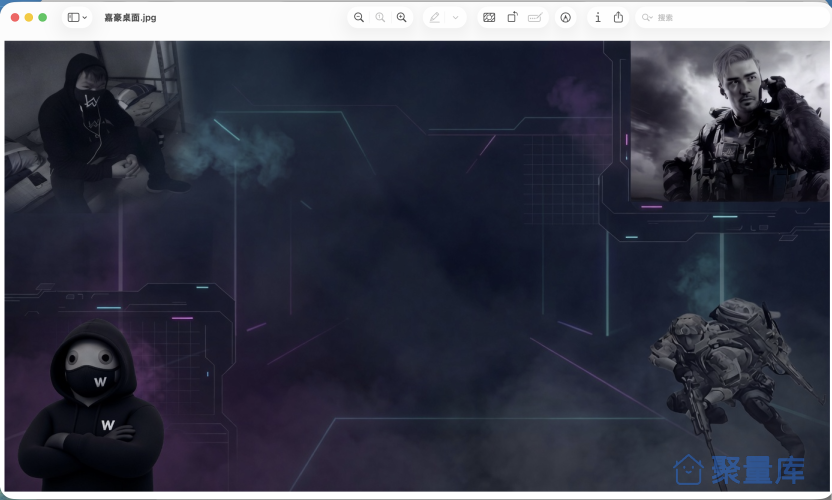Zoom in on the image
Screen dimensions: 832x500
pos(402,18)
